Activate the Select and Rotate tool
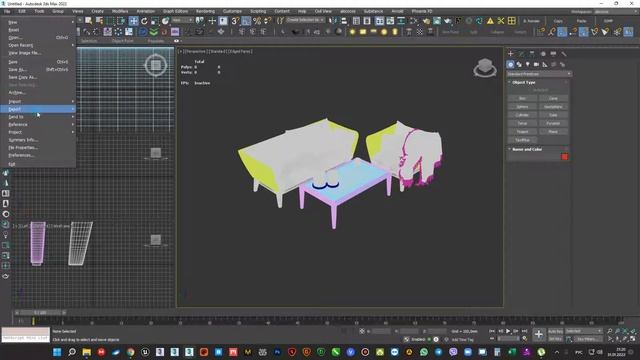This screenshot has width=640, height=360. coord(144,20)
